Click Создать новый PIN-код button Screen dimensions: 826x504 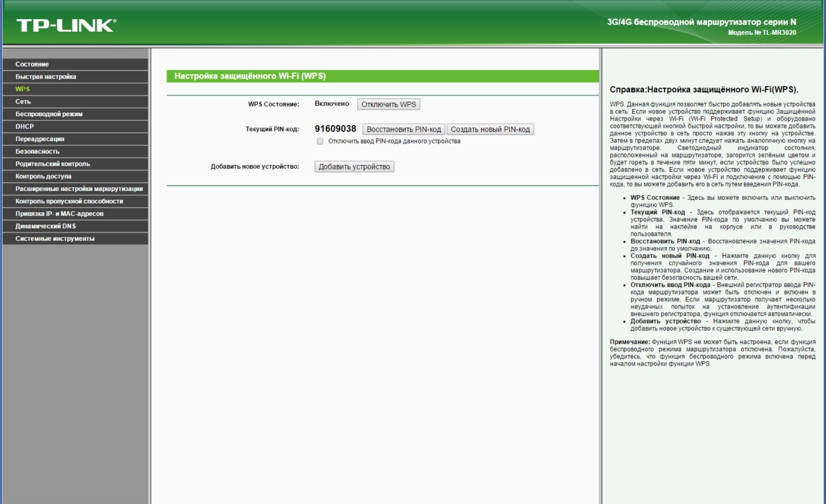490,129
